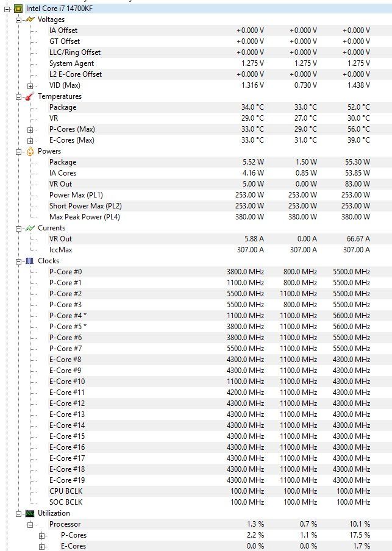Click the Powers flame icon
The width and height of the screenshot is (392, 551).
30,151
